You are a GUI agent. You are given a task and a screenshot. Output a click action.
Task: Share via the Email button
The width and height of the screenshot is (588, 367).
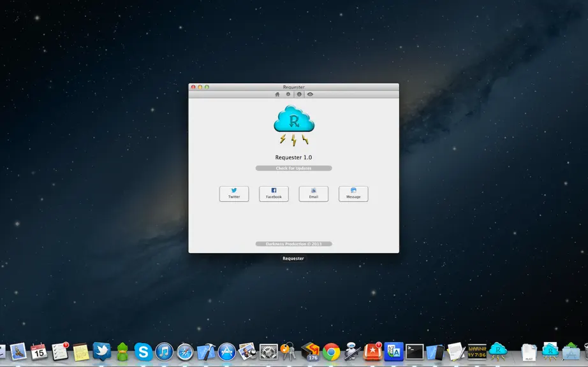pyautogui.click(x=314, y=194)
